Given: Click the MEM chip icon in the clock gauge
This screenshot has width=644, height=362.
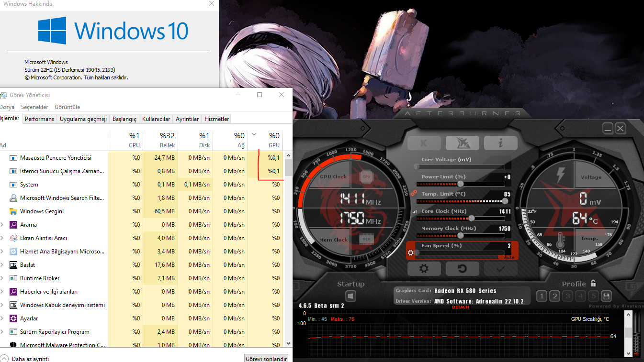Looking at the screenshot, I should coord(366,239).
